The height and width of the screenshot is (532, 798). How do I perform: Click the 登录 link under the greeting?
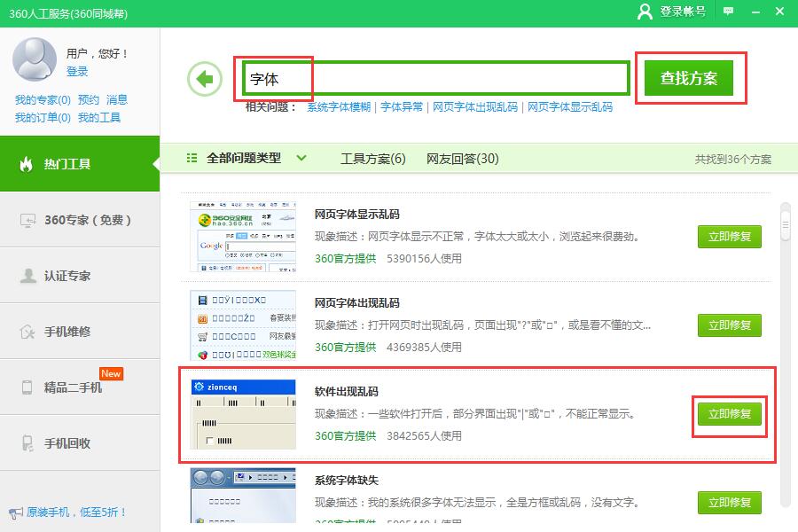[x=77, y=72]
